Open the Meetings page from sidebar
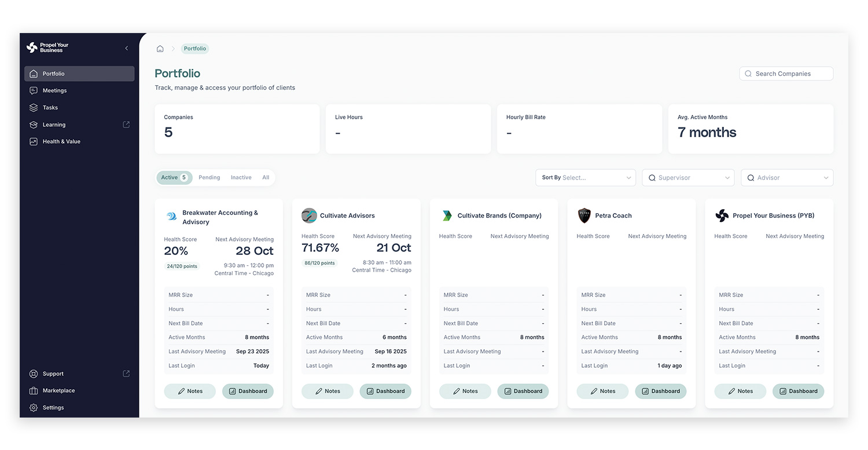 pos(54,90)
